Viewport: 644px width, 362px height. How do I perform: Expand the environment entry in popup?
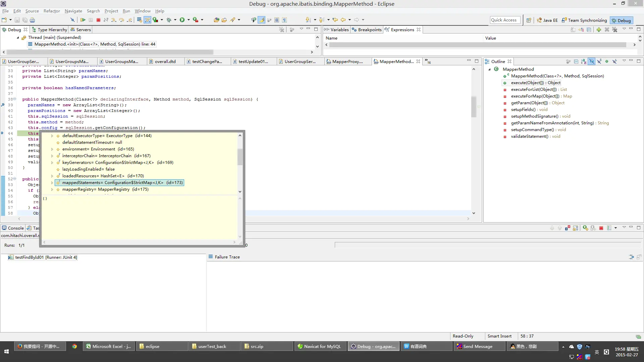coord(52,149)
